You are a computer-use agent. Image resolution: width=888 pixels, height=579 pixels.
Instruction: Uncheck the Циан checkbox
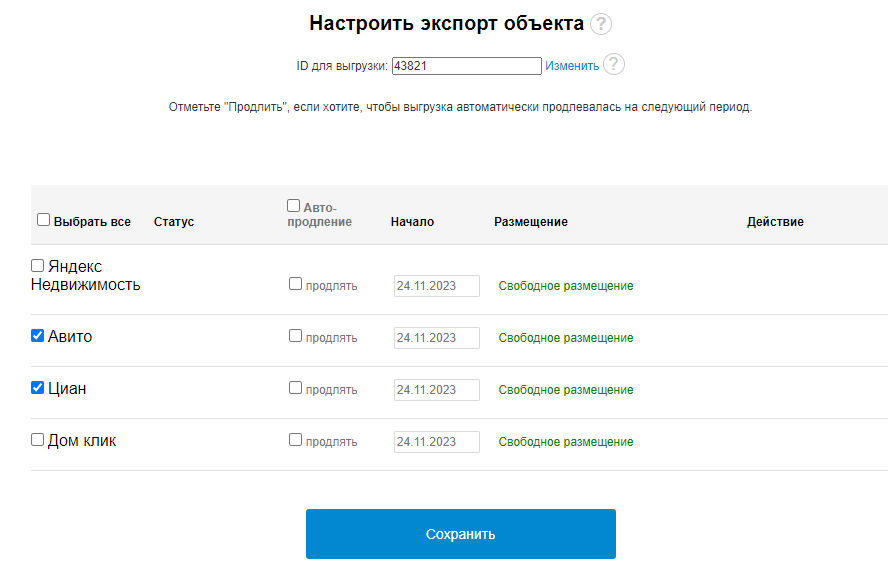[38, 388]
